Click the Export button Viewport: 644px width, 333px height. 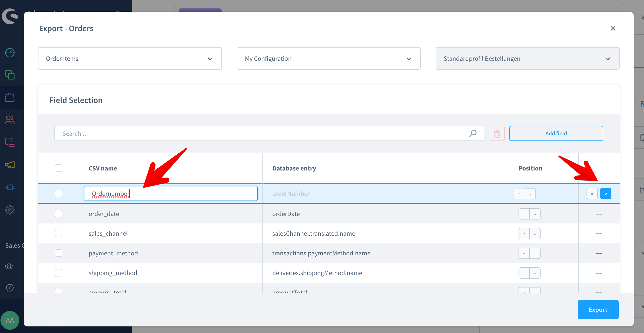pos(598,310)
